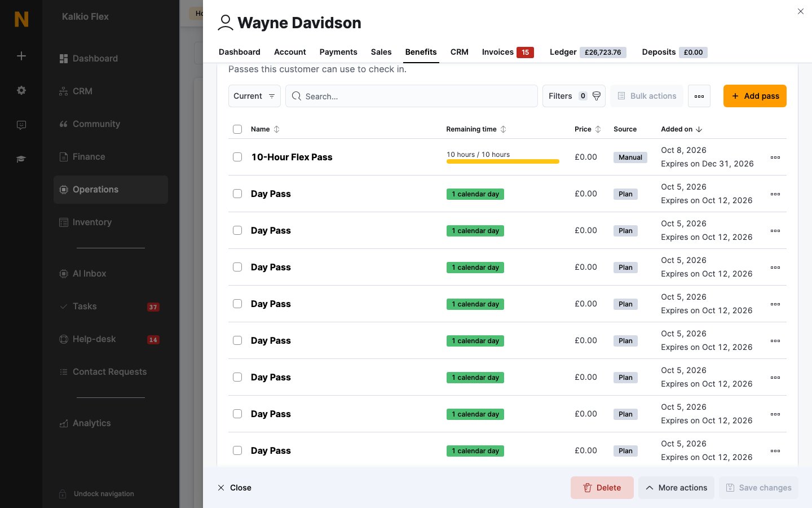Screen dimensions: 812x508
Task: Open the Filters dropdown
Action: (x=574, y=96)
